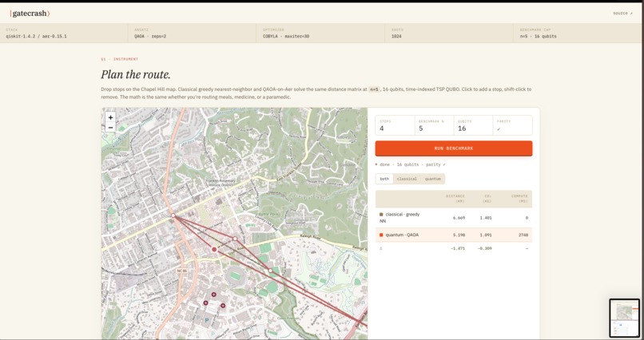Screen dimensions: 644x340
Task: Switch to quantum route view
Action: (432, 179)
